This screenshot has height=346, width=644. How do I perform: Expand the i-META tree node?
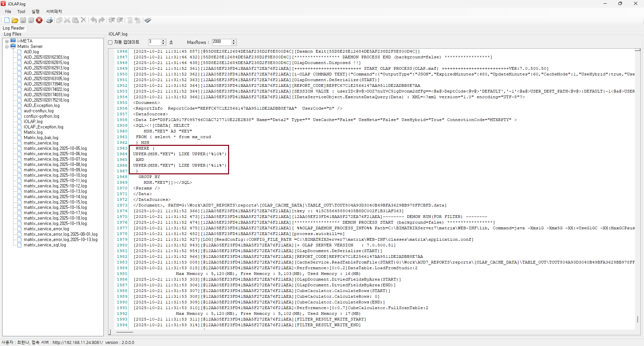[7, 41]
